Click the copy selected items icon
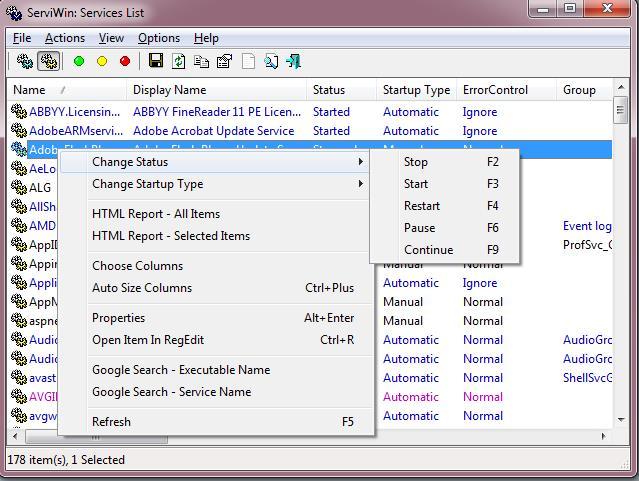Image resolution: width=639 pixels, height=481 pixels. coord(201,62)
